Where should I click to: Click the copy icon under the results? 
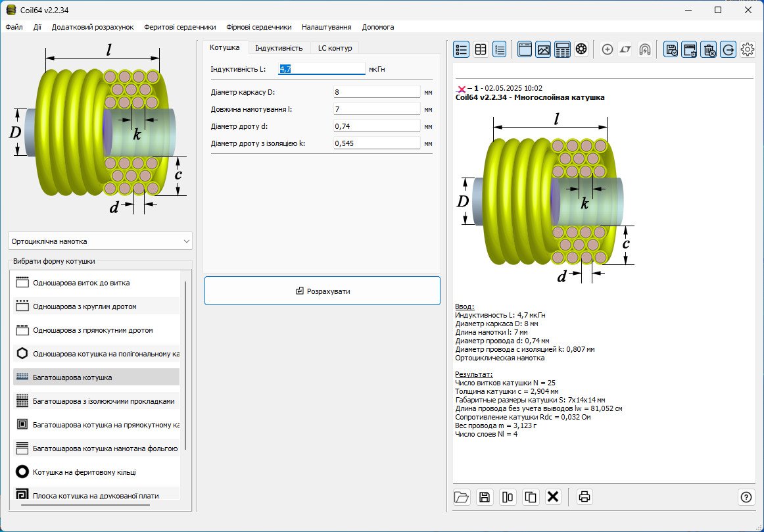(x=530, y=497)
